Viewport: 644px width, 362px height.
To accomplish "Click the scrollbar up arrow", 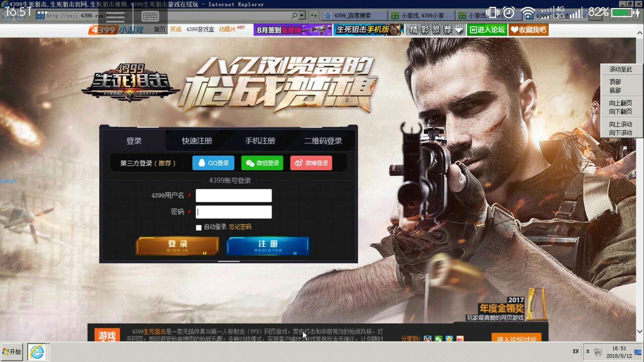I will coord(640,33).
